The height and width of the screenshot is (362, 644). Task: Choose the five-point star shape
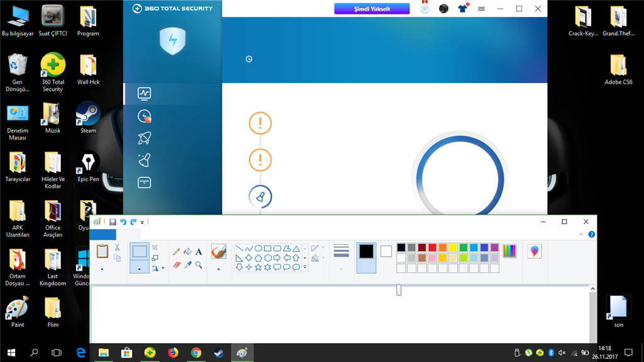(258, 267)
